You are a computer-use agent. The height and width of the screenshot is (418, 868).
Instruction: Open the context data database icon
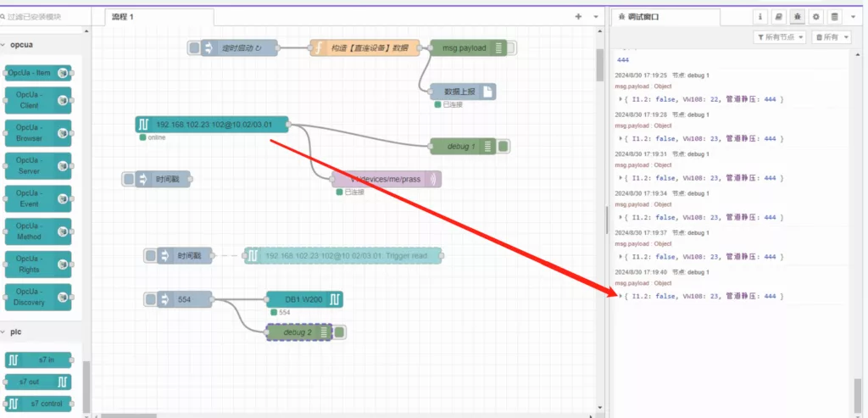pos(835,16)
